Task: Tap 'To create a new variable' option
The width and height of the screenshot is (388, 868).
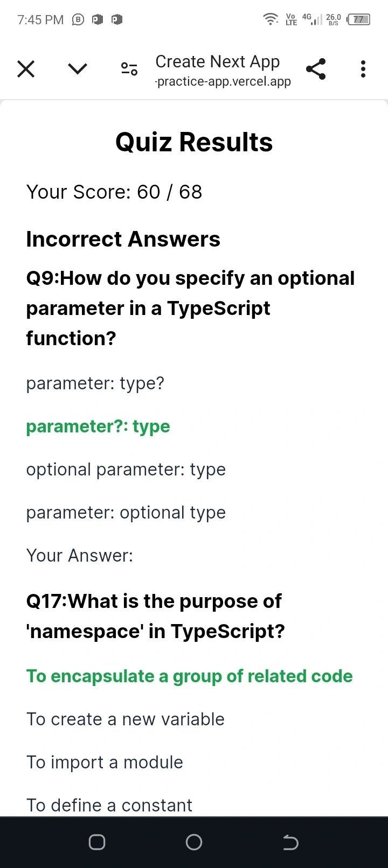Action: click(126, 719)
